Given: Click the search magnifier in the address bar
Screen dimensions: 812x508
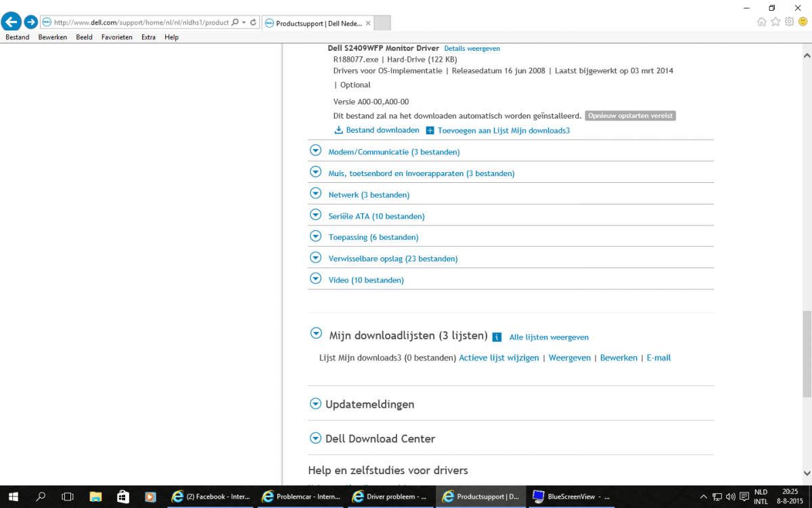Looking at the screenshot, I should pyautogui.click(x=235, y=22).
